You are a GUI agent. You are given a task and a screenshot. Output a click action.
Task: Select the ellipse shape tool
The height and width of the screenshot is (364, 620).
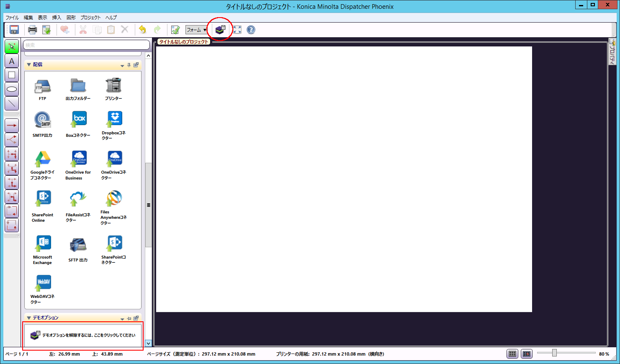12,89
